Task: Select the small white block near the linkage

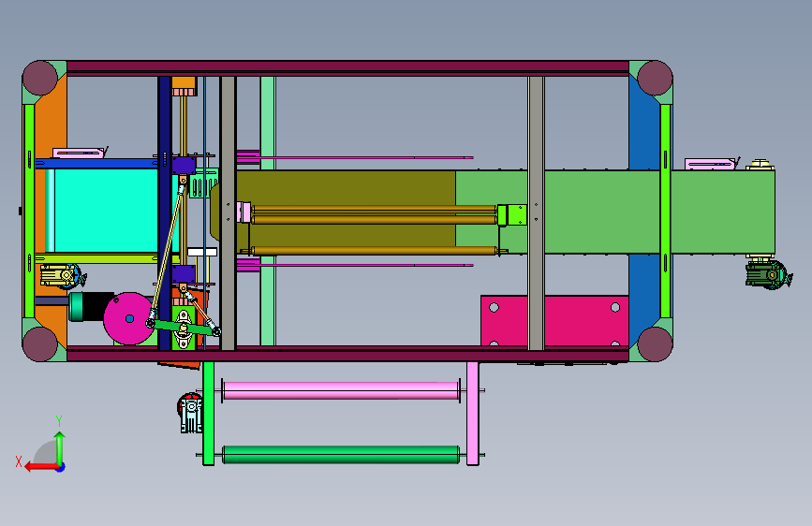Action: pyautogui.click(x=202, y=252)
